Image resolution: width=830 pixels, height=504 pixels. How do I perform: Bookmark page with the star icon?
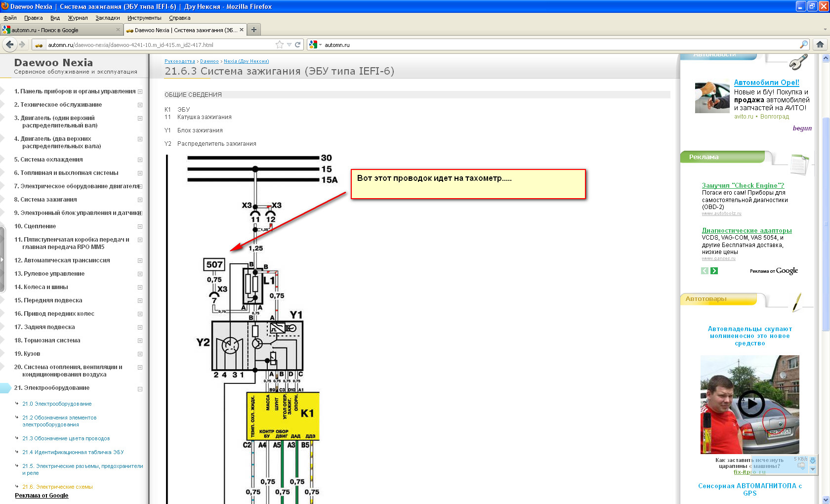(x=280, y=44)
